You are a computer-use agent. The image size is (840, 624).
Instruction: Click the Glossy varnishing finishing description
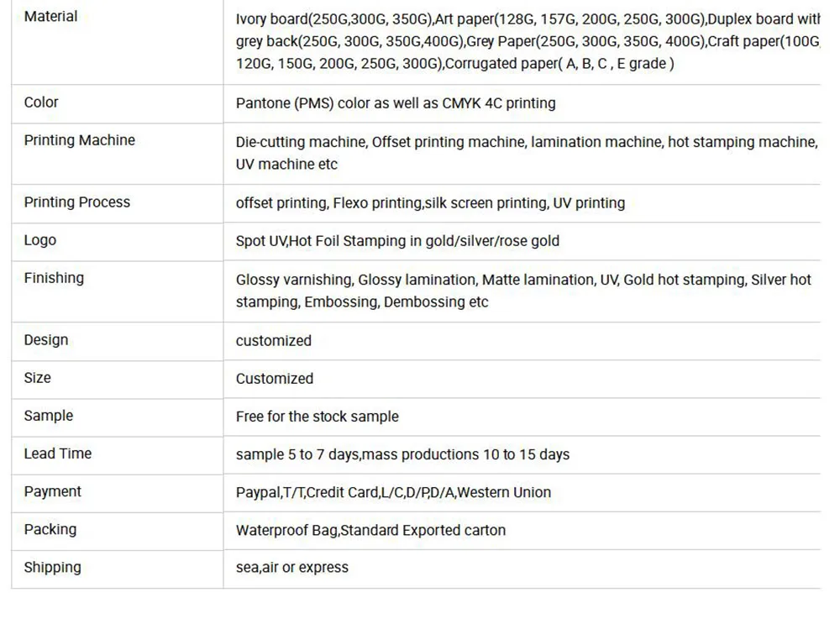click(523, 291)
